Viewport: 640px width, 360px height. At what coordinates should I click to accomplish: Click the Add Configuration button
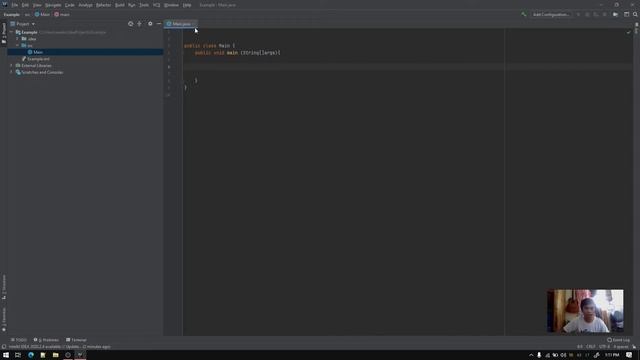(551, 15)
